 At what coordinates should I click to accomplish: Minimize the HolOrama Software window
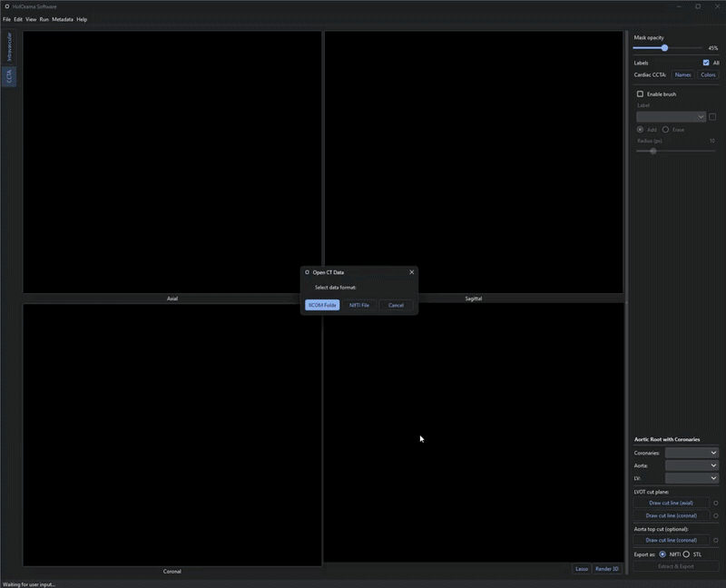(679, 6)
